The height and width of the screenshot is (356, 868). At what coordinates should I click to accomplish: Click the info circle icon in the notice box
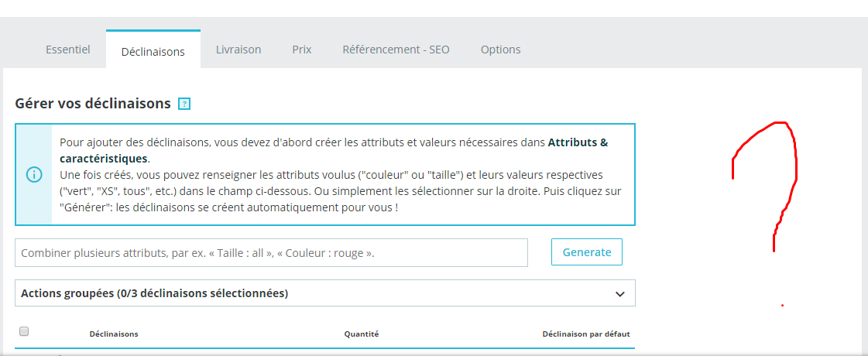pos(34,174)
